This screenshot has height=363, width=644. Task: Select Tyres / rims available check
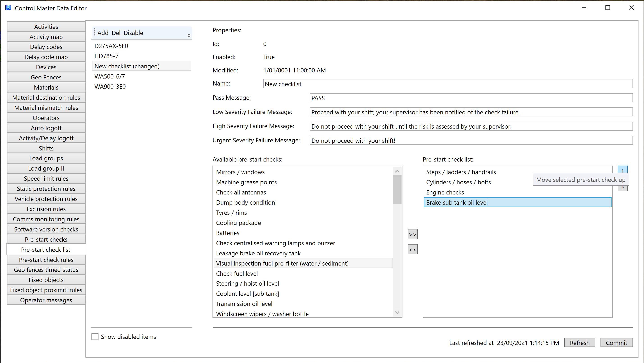click(x=303, y=213)
